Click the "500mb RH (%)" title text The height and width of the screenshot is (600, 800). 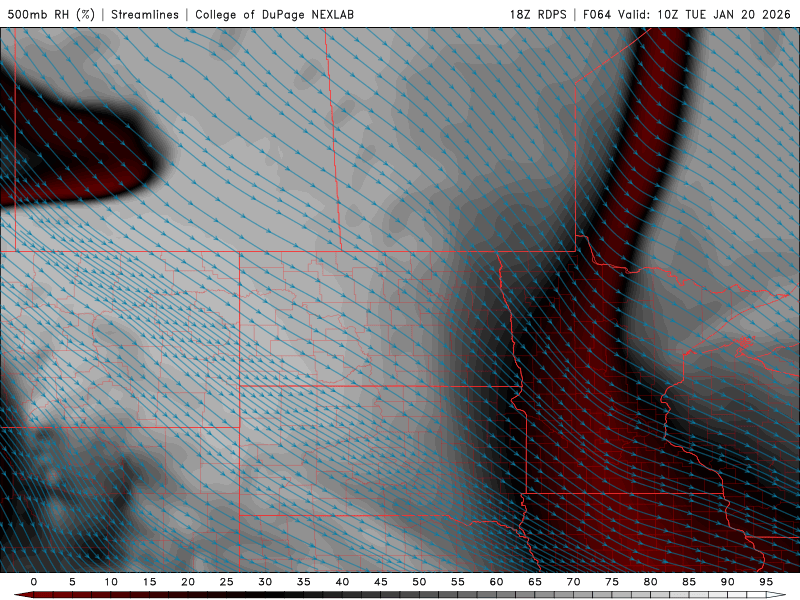click(x=51, y=14)
